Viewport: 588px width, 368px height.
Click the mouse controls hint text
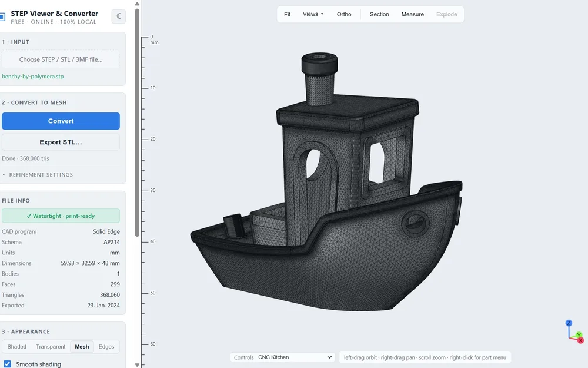(425, 357)
